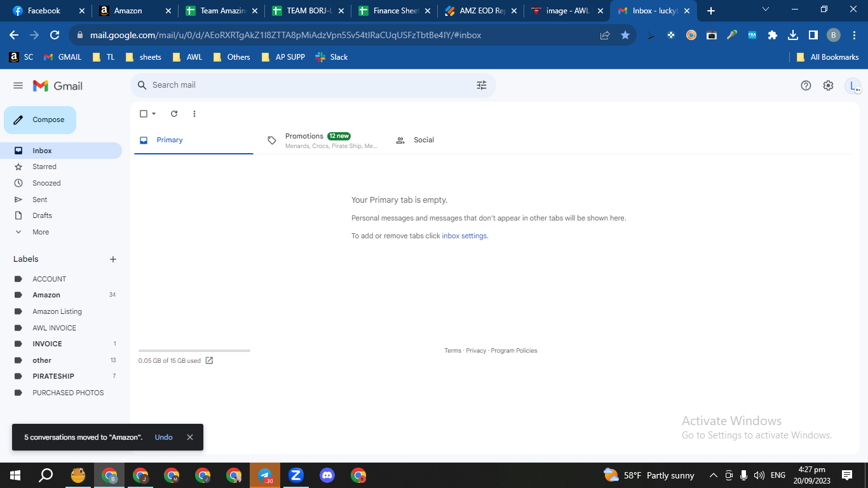The height and width of the screenshot is (488, 868).
Task: Click the Compose button
Action: (40, 120)
